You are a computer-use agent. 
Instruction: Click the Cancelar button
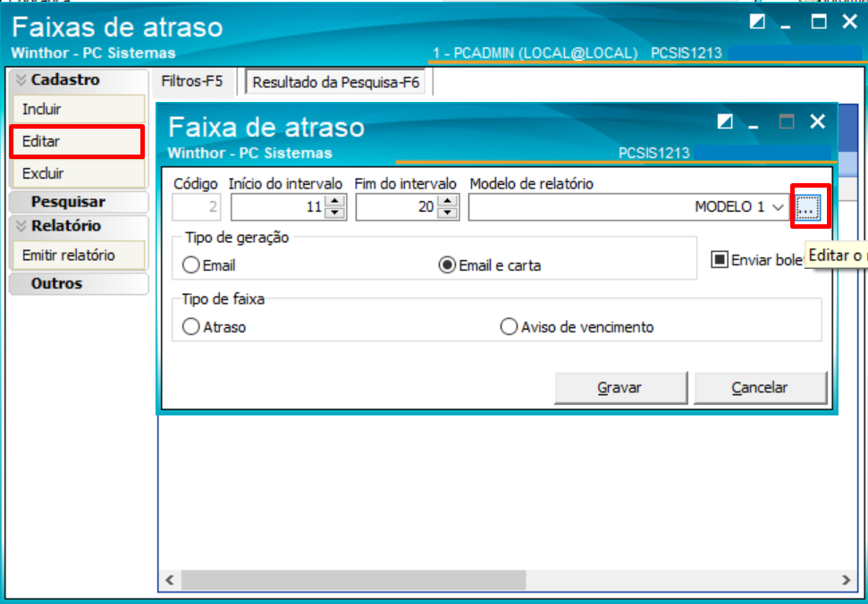[760, 388]
